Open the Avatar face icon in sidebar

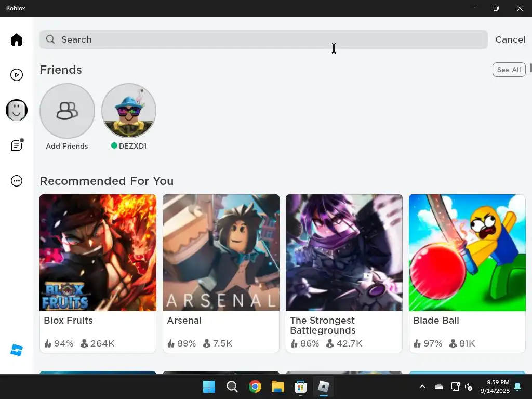(16, 110)
